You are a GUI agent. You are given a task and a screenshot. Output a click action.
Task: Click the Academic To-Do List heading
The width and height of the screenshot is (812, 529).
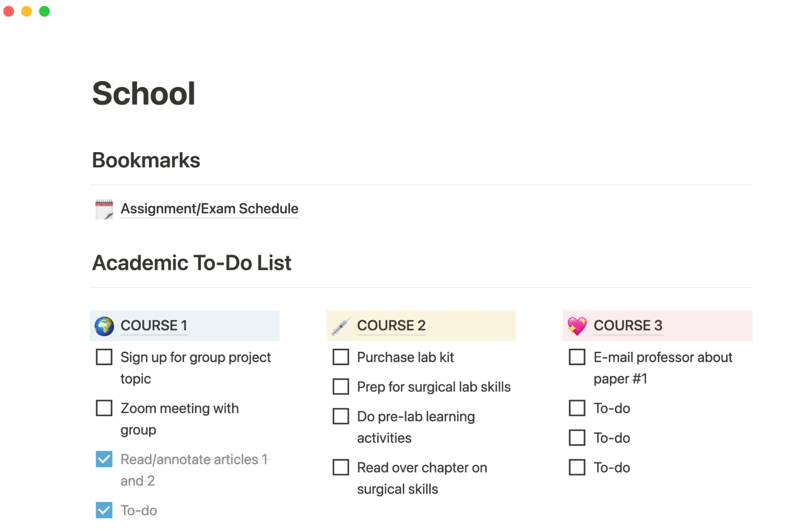click(191, 263)
